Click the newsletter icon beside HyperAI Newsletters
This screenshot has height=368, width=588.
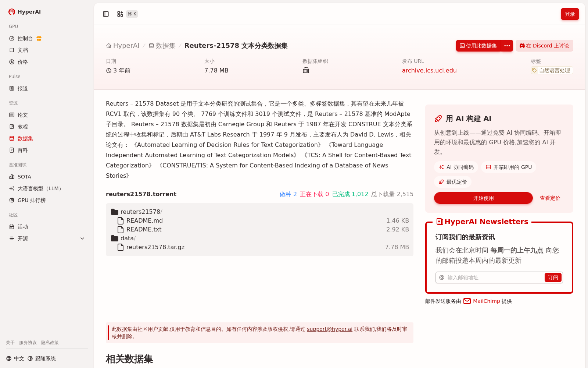point(440,222)
